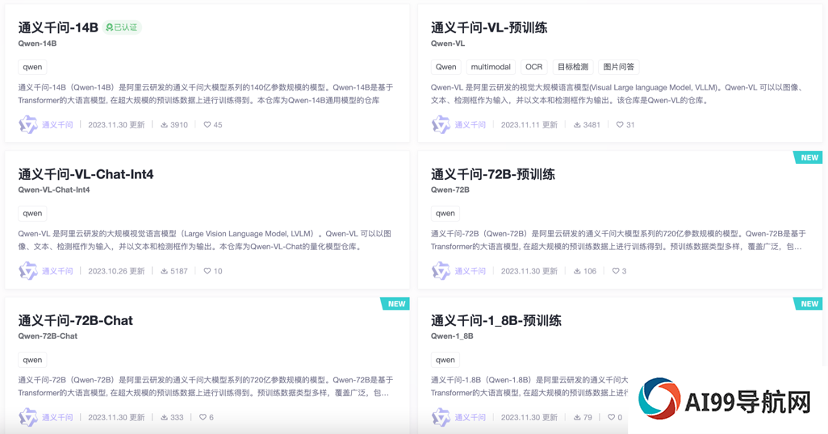Image resolution: width=828 pixels, height=434 pixels.
Task: Click the 2023.11.30 更新 date on Qwen-14B card
Action: coord(116,125)
